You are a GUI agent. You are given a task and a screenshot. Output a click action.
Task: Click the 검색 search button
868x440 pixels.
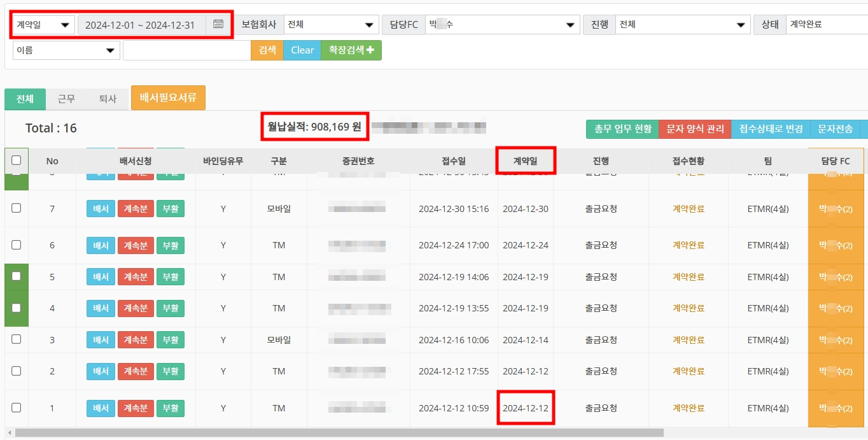[x=267, y=50]
